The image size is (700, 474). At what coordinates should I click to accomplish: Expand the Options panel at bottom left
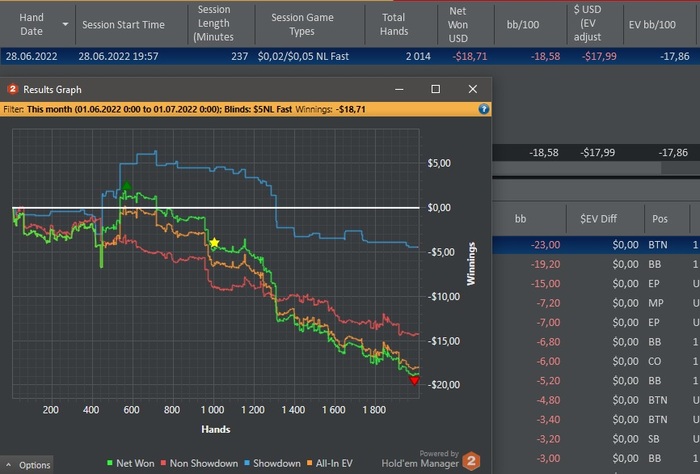(27, 465)
